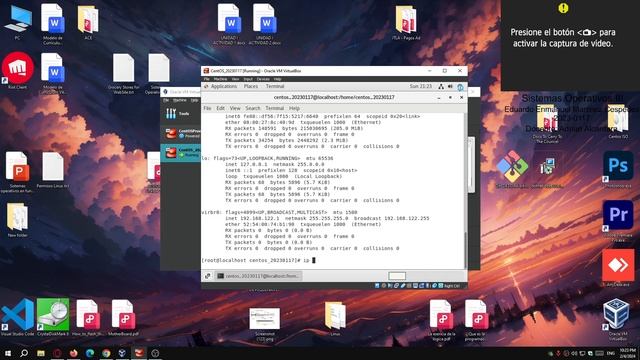This screenshot has height=360, width=640.
Task: Open VirtualBox VM window's dark-bar Help menu
Action: coord(278,79)
